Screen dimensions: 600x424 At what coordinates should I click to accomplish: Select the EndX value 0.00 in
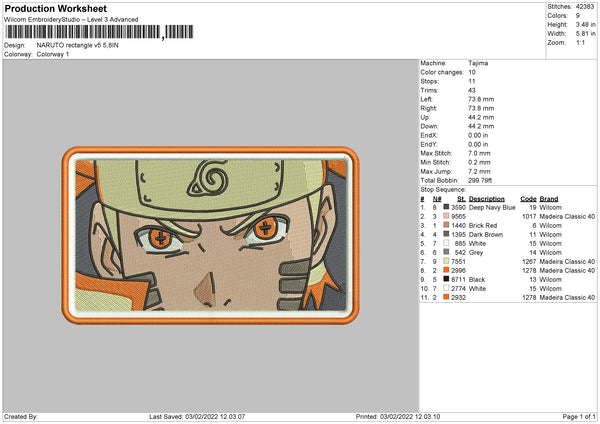[478, 135]
